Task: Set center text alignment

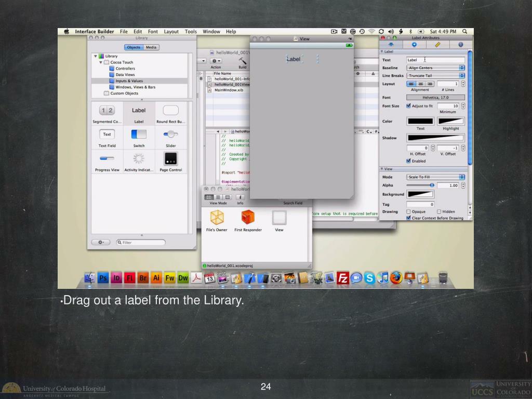Action: [421, 84]
